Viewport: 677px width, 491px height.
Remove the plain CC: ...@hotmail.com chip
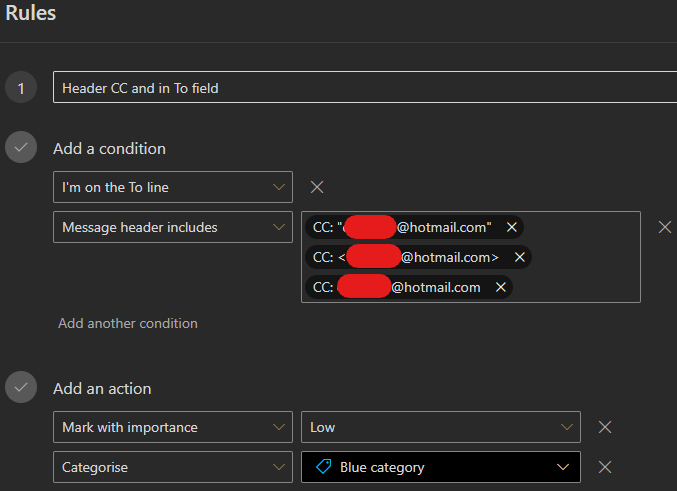(x=501, y=287)
